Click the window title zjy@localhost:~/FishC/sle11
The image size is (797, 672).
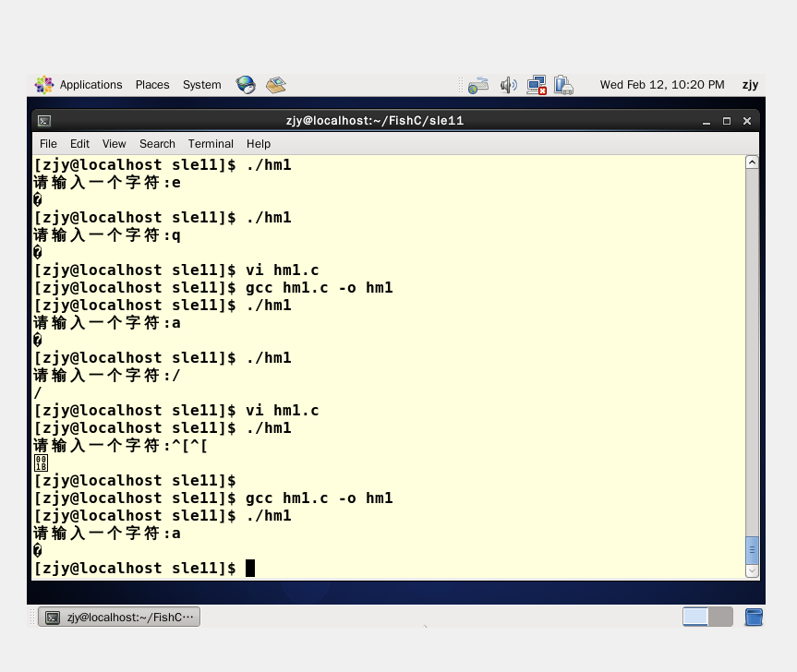[x=375, y=121]
